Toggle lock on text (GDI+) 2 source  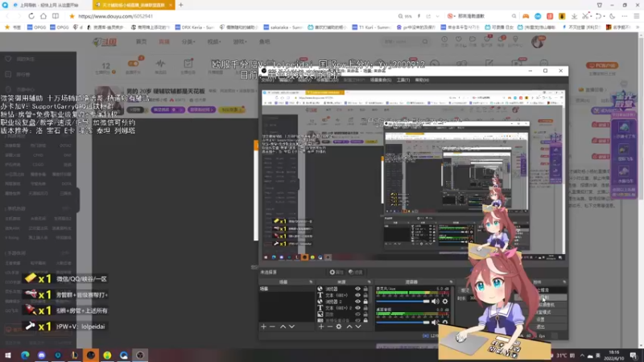tap(365, 308)
